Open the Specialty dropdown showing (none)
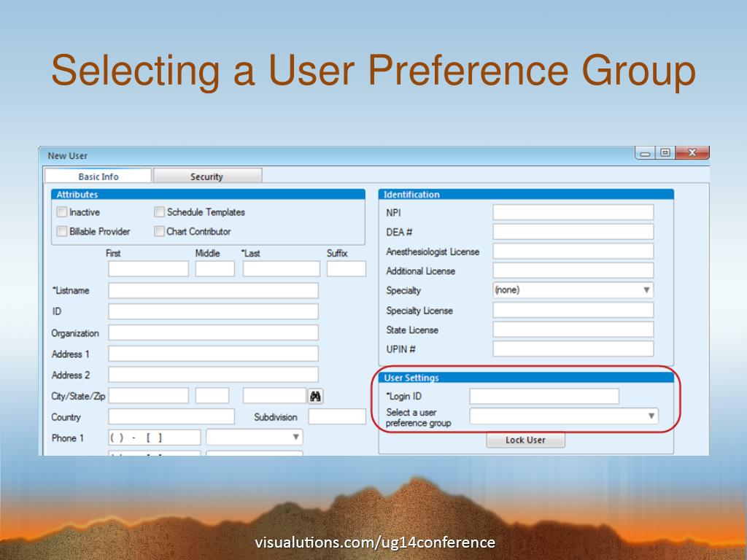The image size is (747, 560). click(573, 290)
